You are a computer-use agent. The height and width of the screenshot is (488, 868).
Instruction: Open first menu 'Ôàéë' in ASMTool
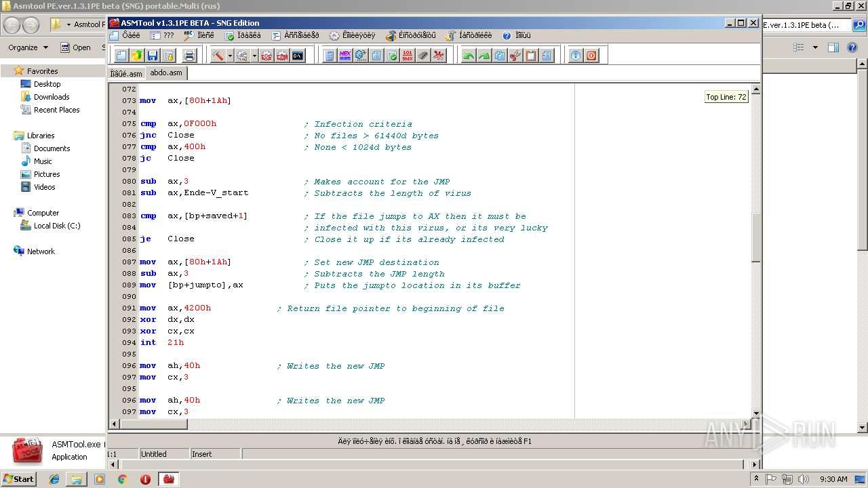pos(125,35)
